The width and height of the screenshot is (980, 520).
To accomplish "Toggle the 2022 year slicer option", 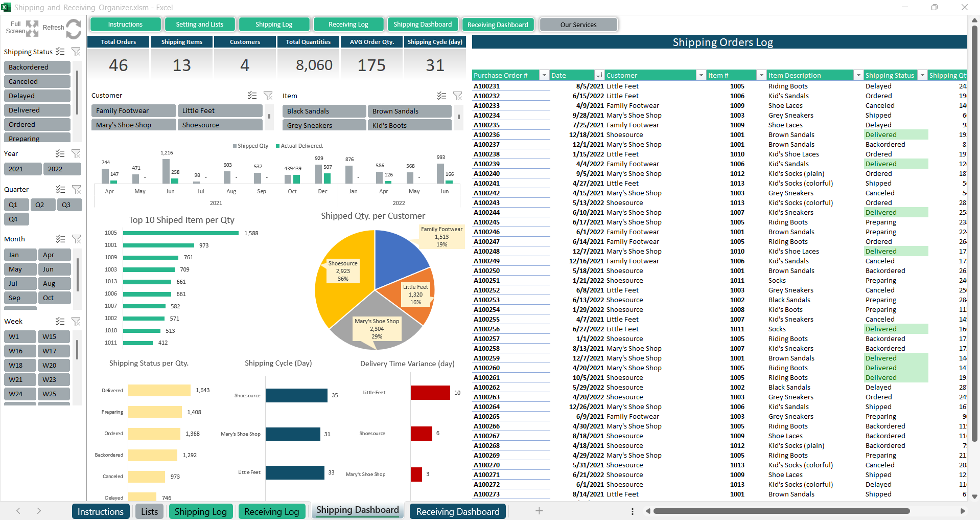I will tap(62, 169).
